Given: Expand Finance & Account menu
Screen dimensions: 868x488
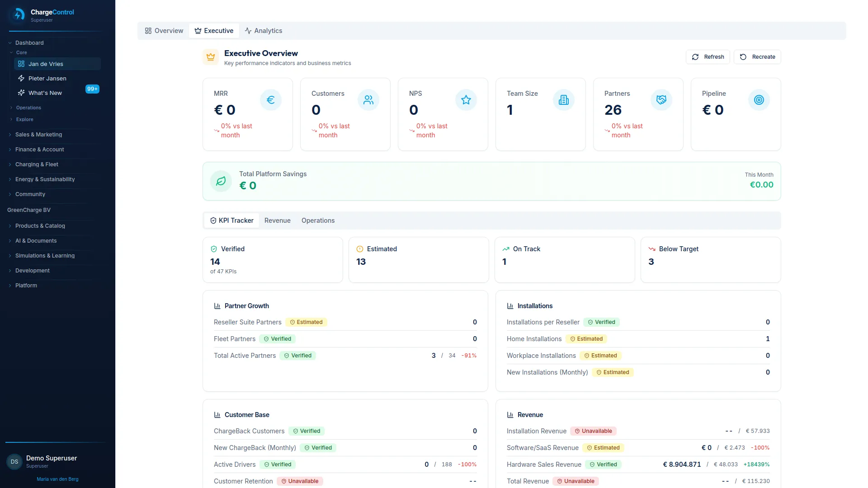Looking at the screenshot, I should 39,150.
